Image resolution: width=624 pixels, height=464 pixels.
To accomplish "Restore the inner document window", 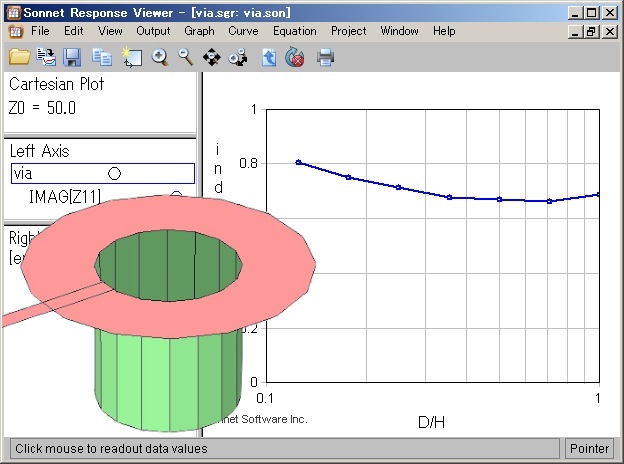I will (x=591, y=31).
